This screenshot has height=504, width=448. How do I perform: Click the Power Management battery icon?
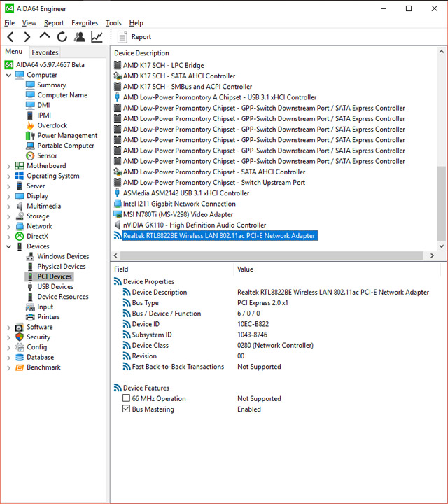pos(30,136)
